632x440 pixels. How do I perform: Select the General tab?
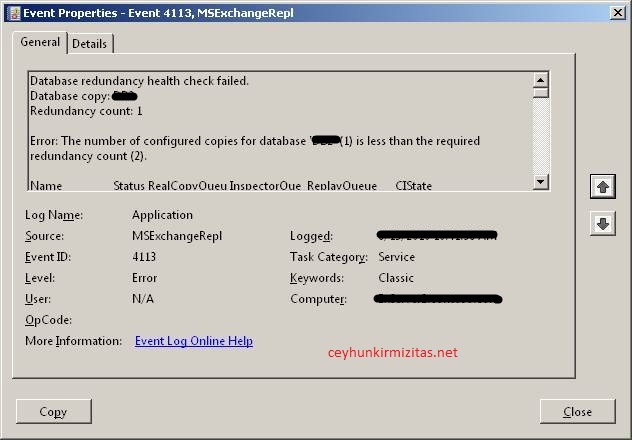coord(40,43)
